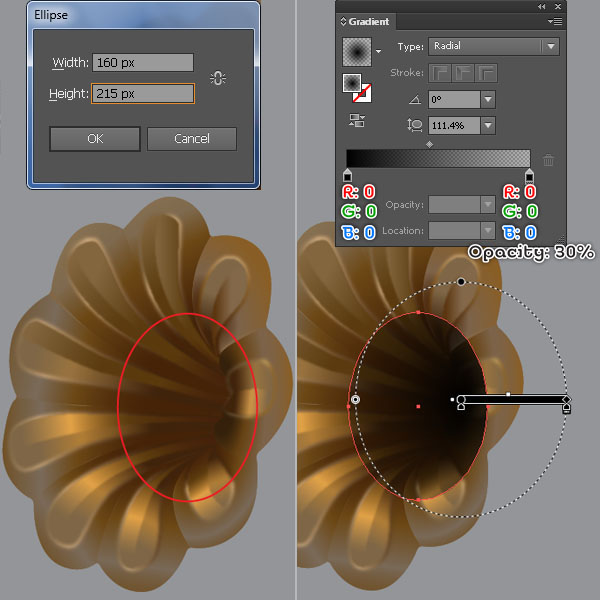
Task: Select the Gradient panel tab
Action: click(366, 21)
